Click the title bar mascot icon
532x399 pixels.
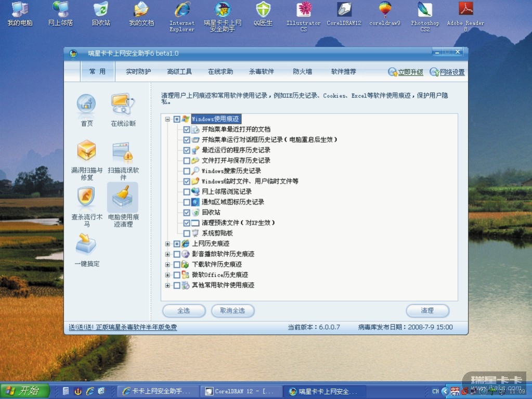point(73,53)
